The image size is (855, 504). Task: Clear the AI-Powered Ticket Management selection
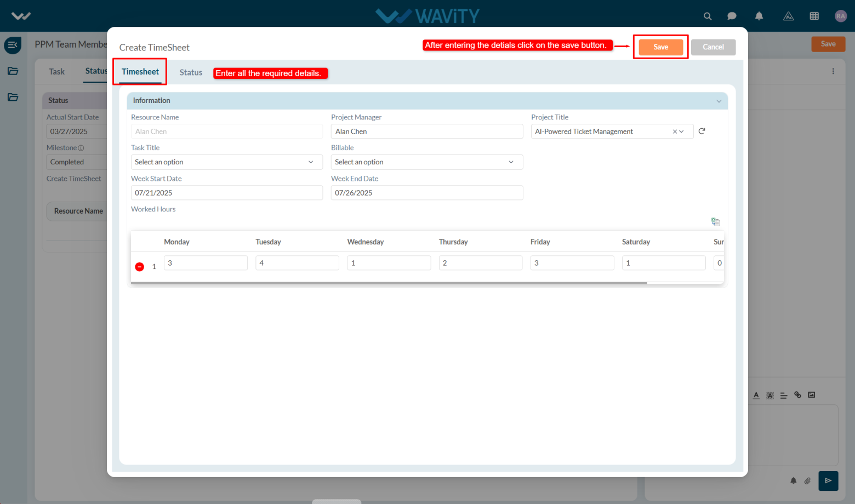pos(675,131)
